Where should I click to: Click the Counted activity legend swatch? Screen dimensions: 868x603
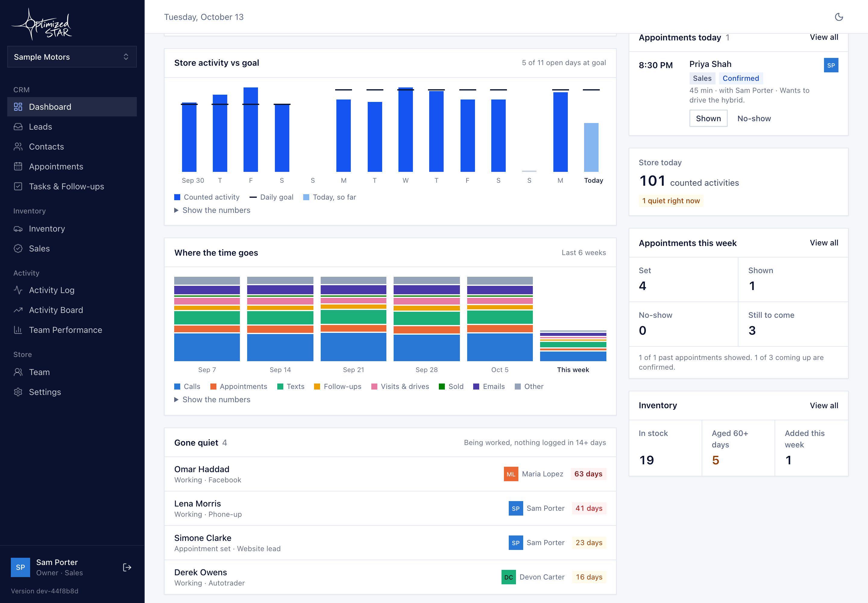177,197
